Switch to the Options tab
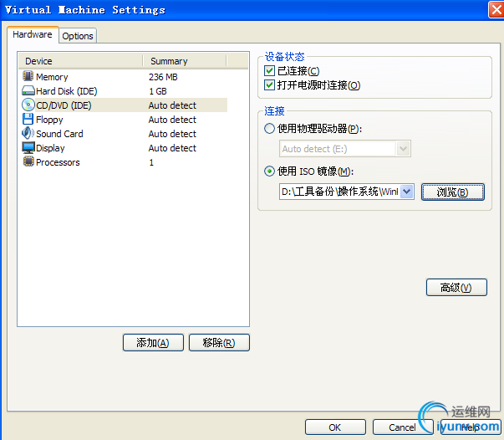Screen dimensions: 504x440 point(78,36)
